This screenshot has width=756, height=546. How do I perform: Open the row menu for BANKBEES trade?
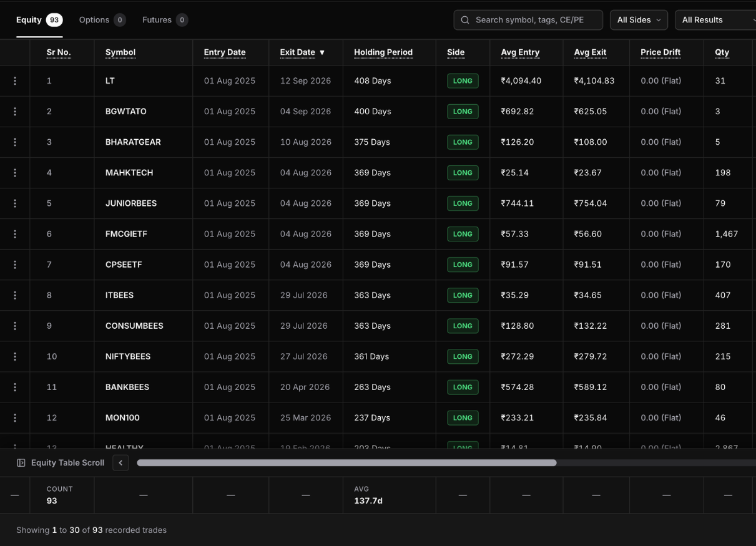tap(15, 387)
